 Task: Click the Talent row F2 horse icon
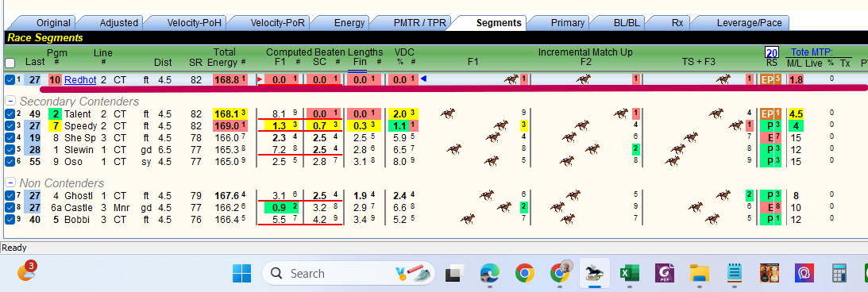pos(621,113)
